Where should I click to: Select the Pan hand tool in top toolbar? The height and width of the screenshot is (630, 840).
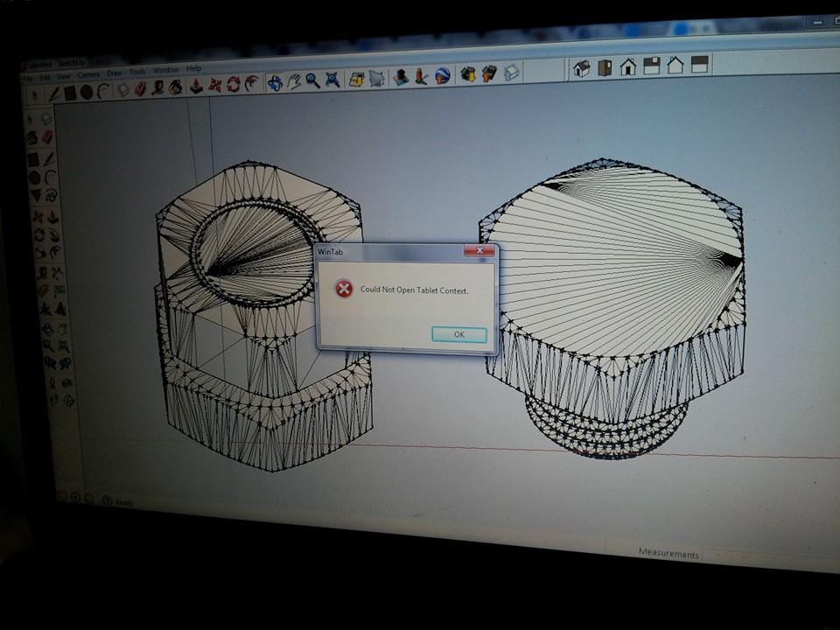click(x=294, y=80)
